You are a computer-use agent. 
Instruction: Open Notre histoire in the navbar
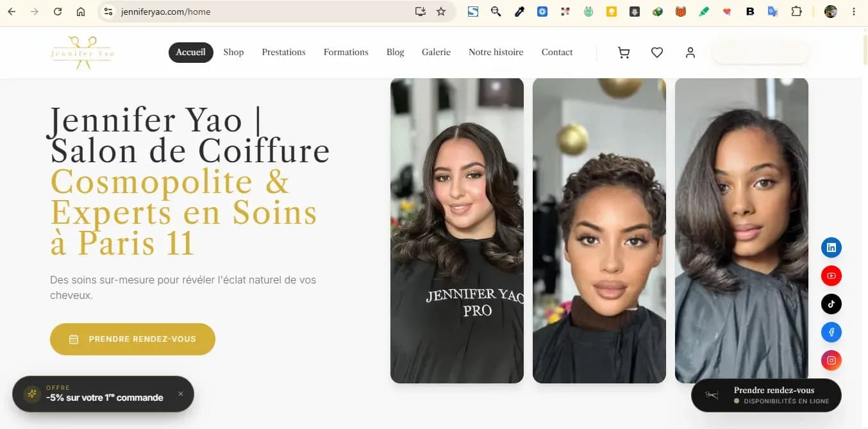pos(496,53)
